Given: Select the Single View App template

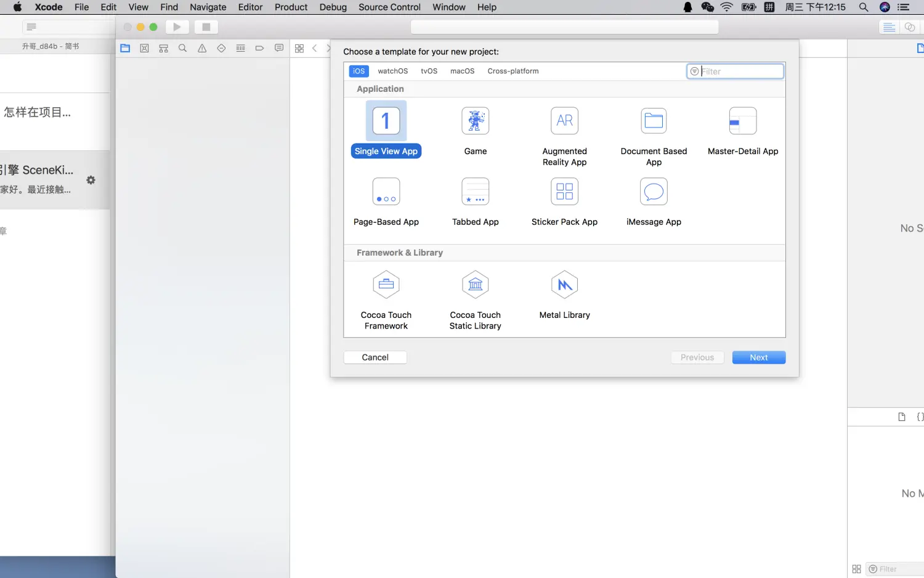Looking at the screenshot, I should pos(386,130).
